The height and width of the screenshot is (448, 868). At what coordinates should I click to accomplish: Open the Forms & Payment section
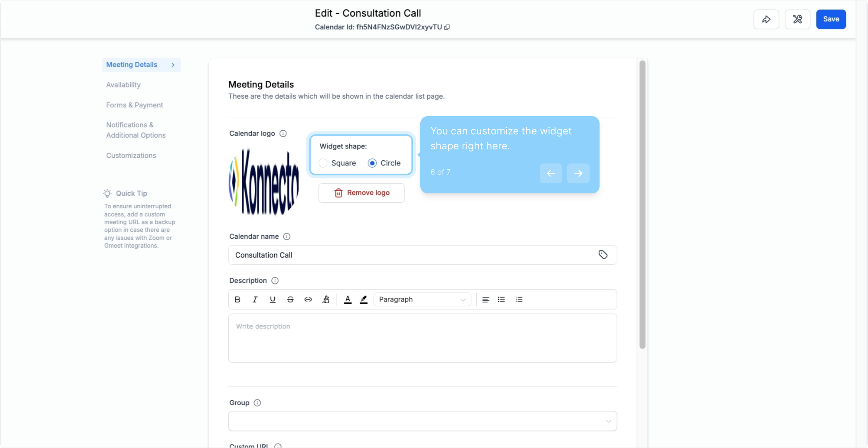(x=134, y=105)
